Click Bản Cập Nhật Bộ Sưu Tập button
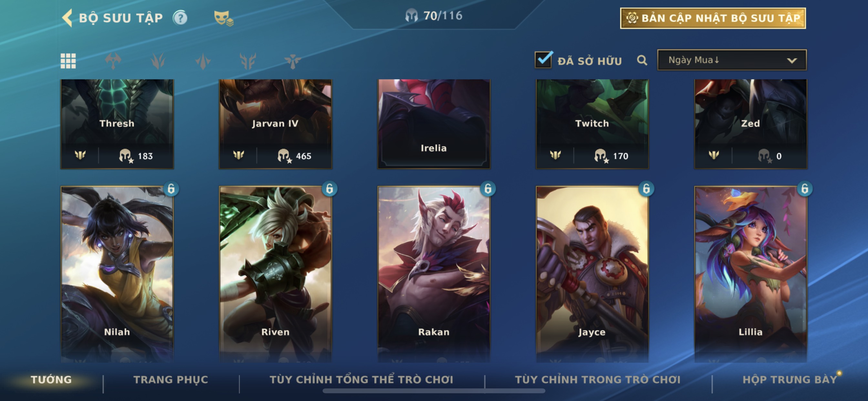 [x=713, y=18]
